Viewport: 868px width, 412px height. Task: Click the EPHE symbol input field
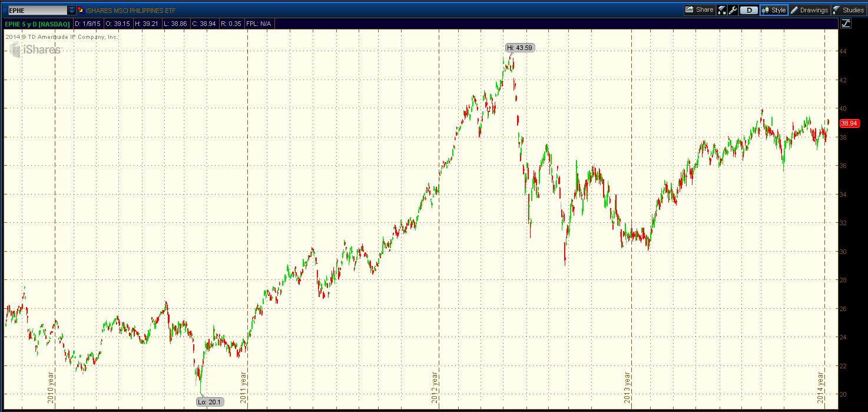coord(37,10)
